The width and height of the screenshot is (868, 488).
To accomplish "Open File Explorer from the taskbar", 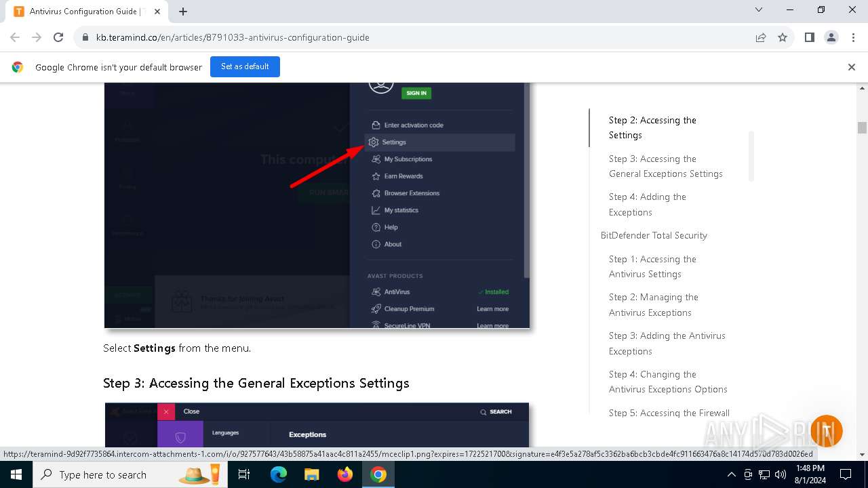I will tap(312, 474).
